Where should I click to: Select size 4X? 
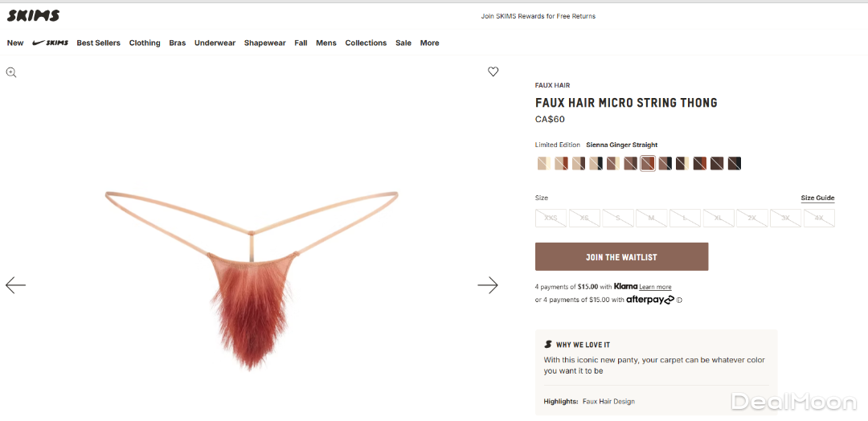818,218
